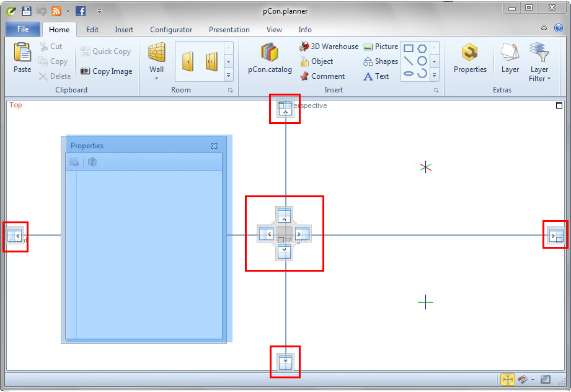
Task: Click Copy in the Clipboard group
Action: tap(53, 61)
